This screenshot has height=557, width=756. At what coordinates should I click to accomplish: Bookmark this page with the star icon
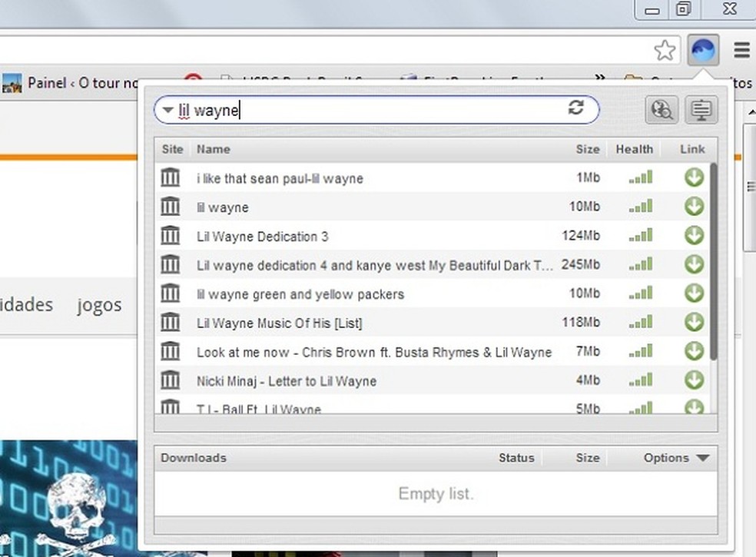[x=665, y=50]
